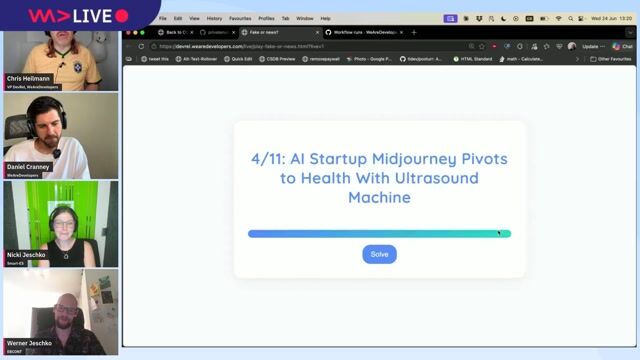Select Daniel Cranney's video feed
The width and height of the screenshot is (640, 360).
click(x=60, y=136)
